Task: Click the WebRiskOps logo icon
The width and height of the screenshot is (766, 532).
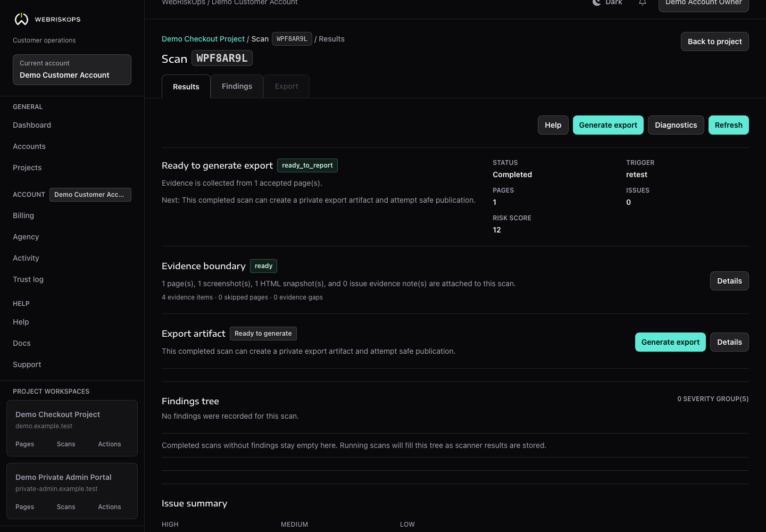Action: (21, 19)
